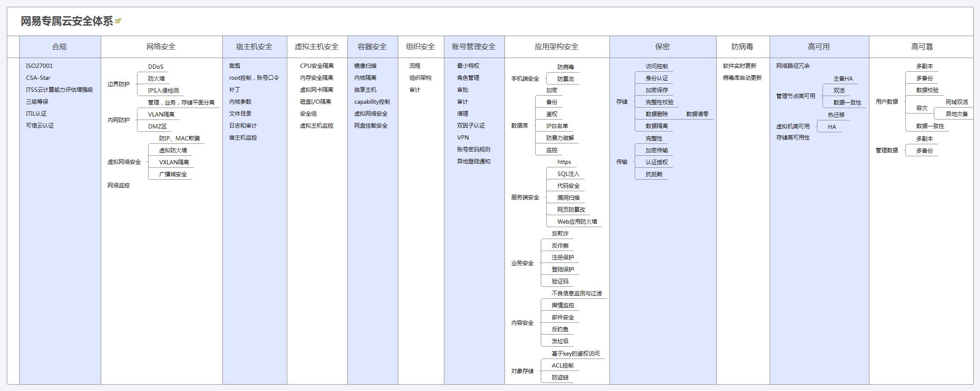This screenshot has width=980, height=391.
Task: Click the 验证码 node
Action: coord(560,281)
